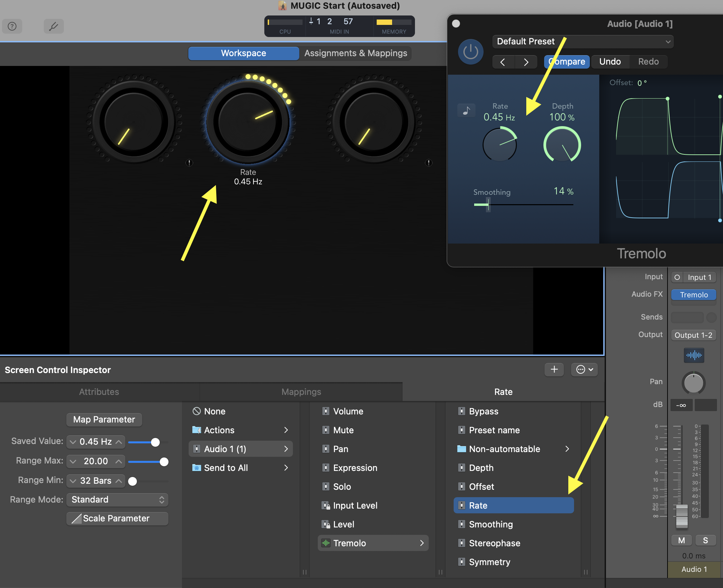Click the add plus button in inspector
Viewport: 723px width, 588px height.
click(x=554, y=369)
